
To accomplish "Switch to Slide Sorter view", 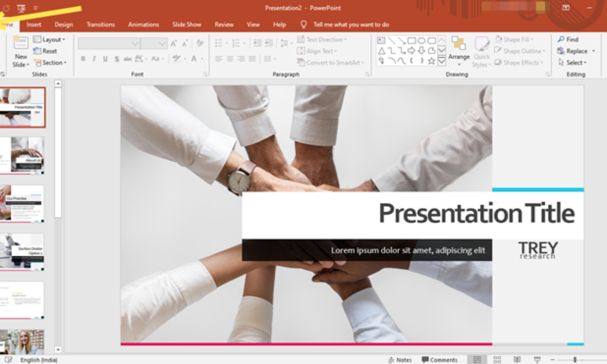I will tap(497, 359).
